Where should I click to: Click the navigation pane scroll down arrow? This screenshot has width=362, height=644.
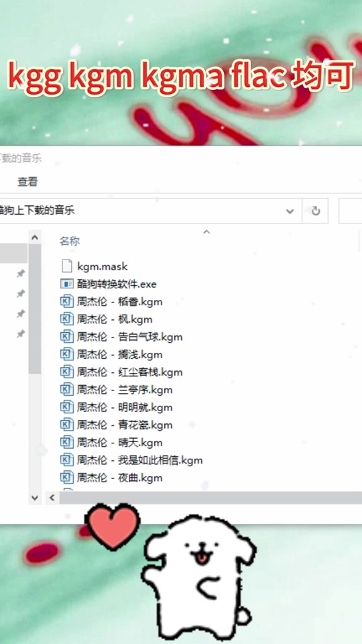pyautogui.click(x=35, y=498)
